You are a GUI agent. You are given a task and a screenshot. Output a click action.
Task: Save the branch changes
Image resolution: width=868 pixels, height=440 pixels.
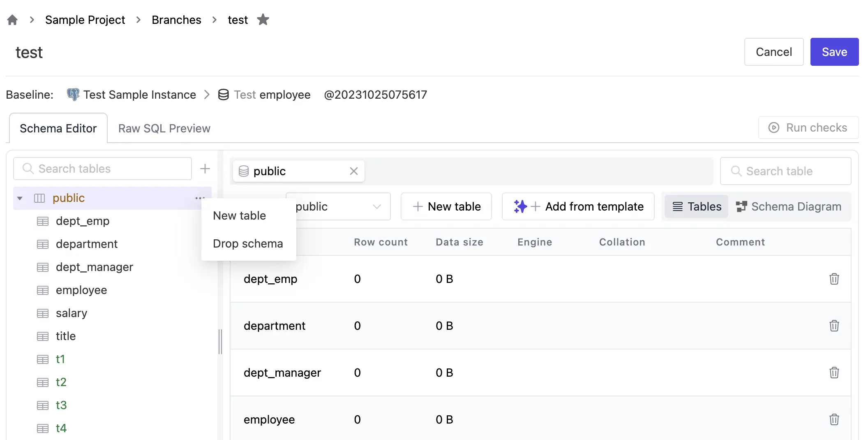[834, 52]
